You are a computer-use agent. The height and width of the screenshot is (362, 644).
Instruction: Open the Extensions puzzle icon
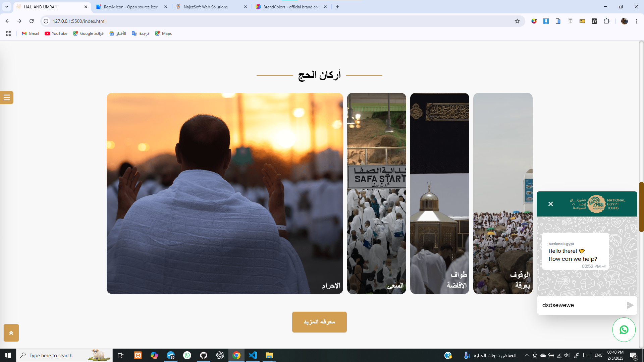click(606, 21)
